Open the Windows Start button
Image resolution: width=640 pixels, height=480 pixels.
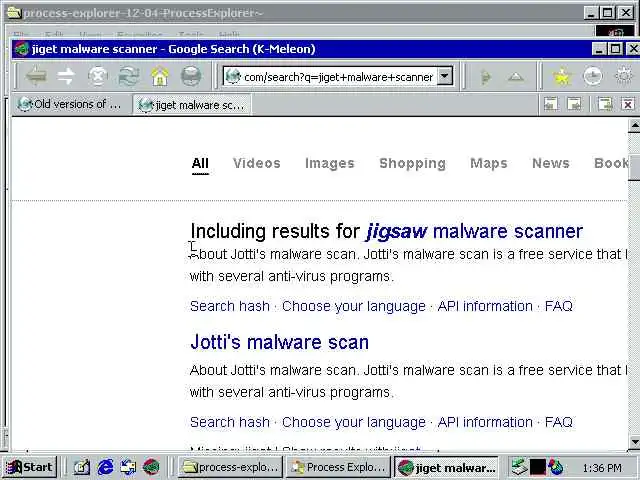pos(31,467)
